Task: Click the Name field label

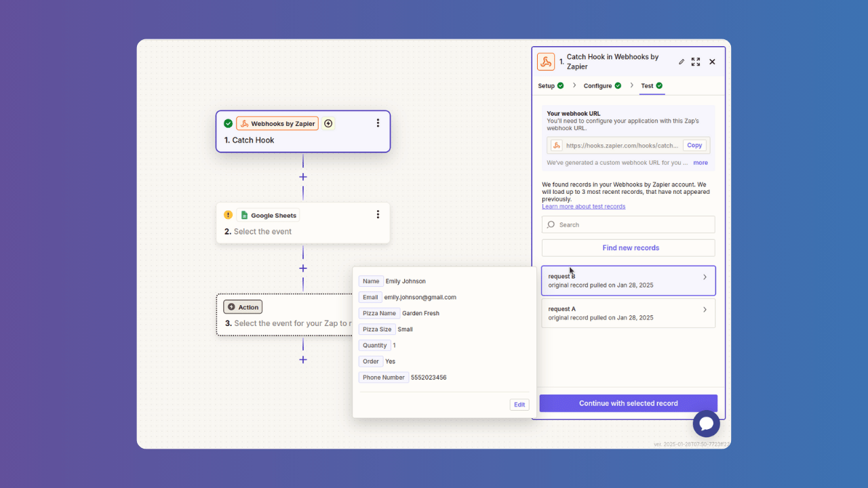Action: click(x=371, y=281)
